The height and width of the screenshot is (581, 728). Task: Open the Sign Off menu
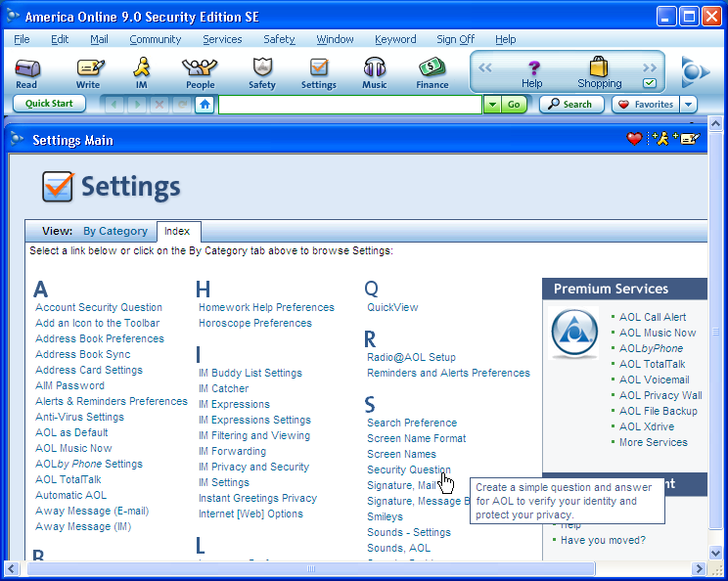pyautogui.click(x=455, y=39)
